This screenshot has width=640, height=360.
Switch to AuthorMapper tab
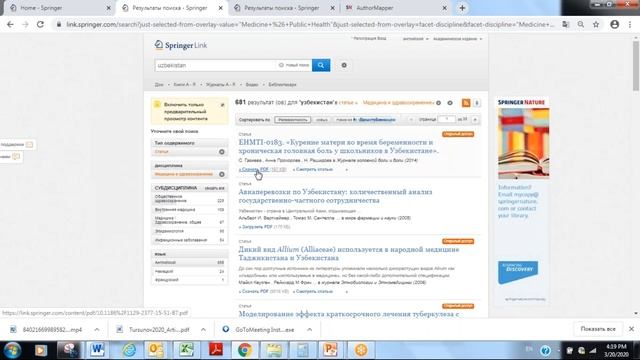coord(396,8)
